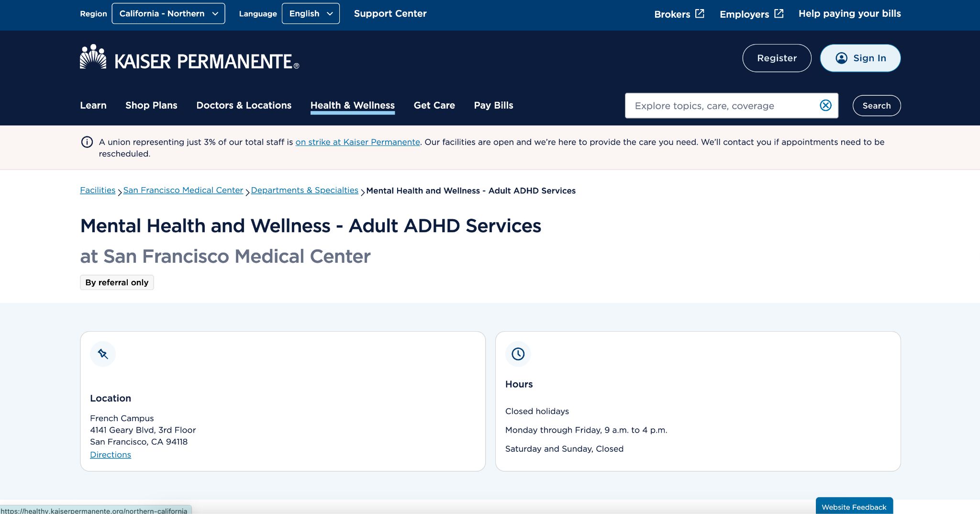Click the Explore topics search field
This screenshot has width=980, height=514.
[723, 106]
